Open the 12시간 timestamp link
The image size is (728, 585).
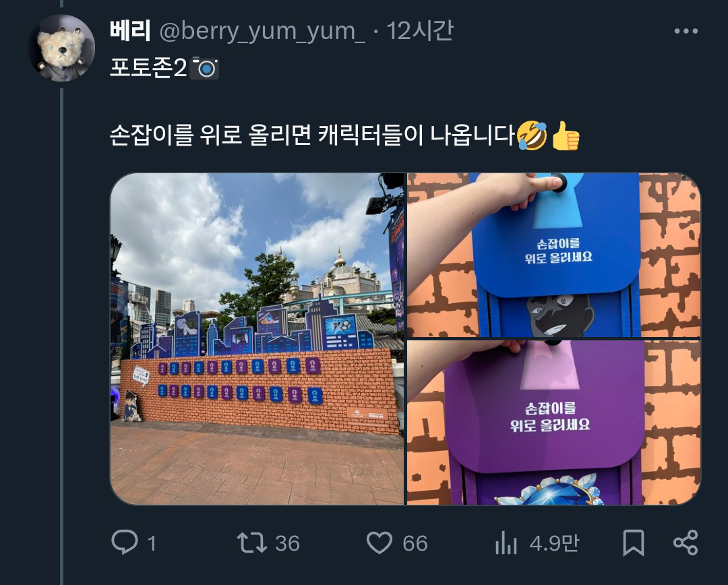[420, 31]
